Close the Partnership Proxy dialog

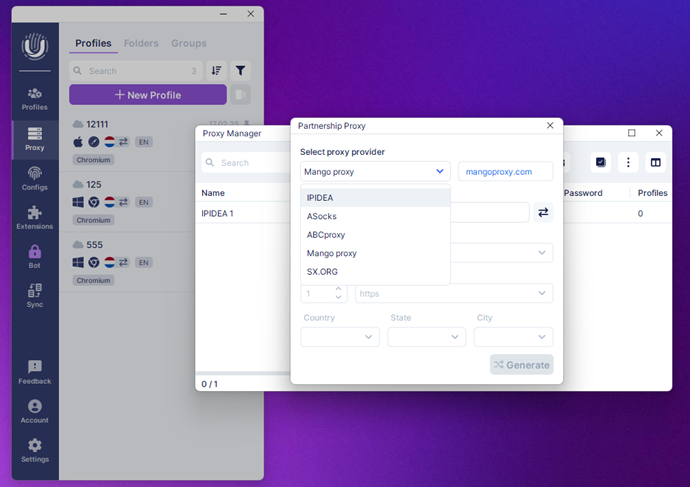(x=550, y=125)
